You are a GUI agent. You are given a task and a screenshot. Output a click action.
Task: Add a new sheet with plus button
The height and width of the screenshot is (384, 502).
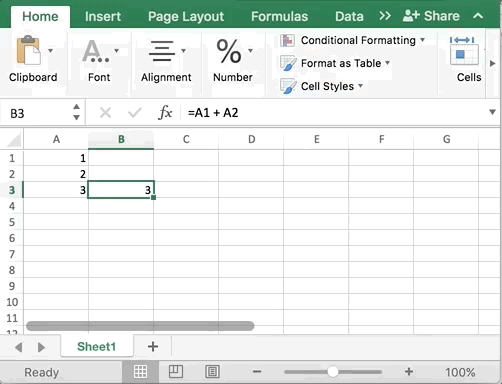tap(153, 347)
